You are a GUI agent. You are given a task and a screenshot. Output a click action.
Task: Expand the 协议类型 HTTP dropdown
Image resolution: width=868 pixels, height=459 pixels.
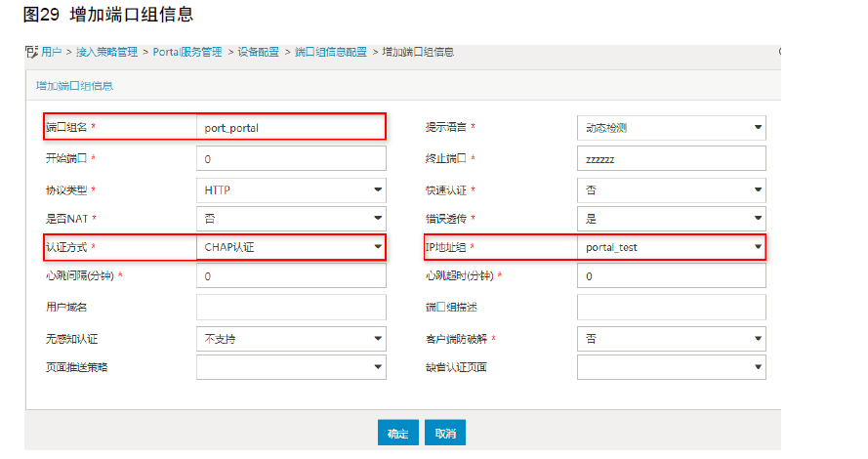(x=291, y=190)
